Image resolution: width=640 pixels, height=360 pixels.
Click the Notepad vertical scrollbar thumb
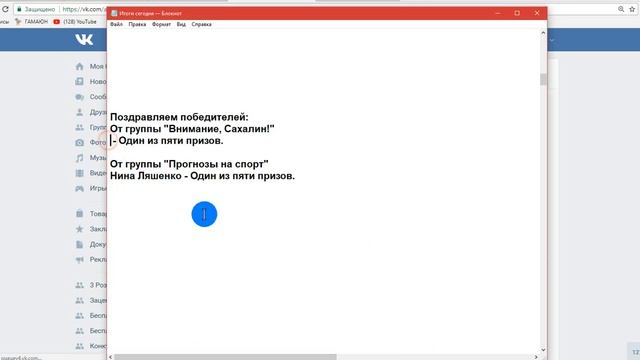coord(543,80)
